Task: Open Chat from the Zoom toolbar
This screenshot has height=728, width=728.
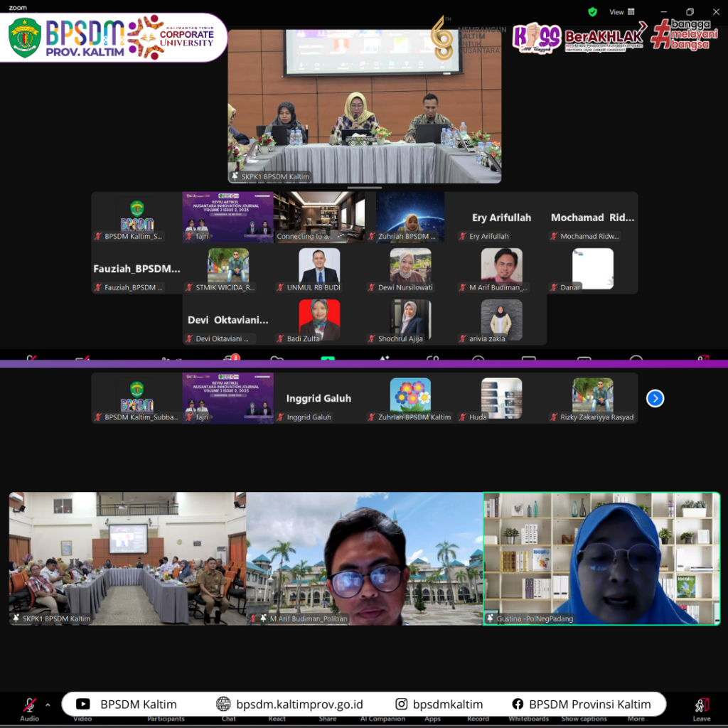Action: click(228, 719)
